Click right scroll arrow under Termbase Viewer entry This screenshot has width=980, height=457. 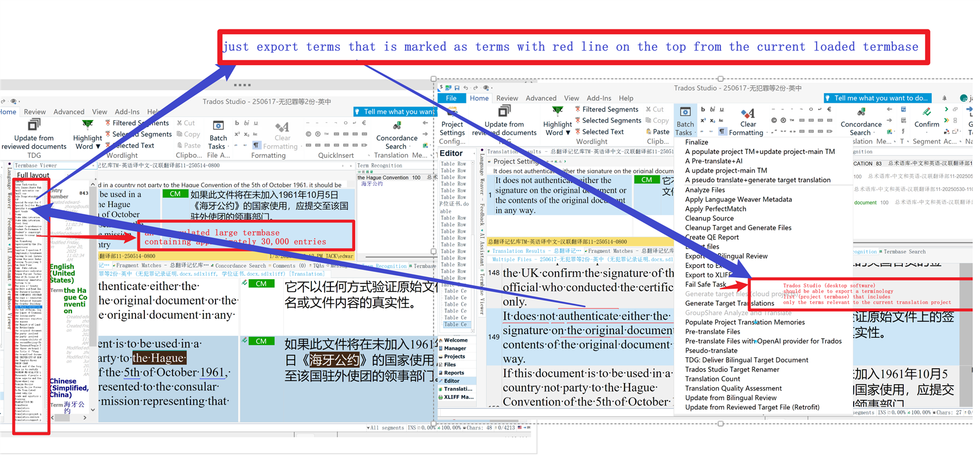click(84, 418)
